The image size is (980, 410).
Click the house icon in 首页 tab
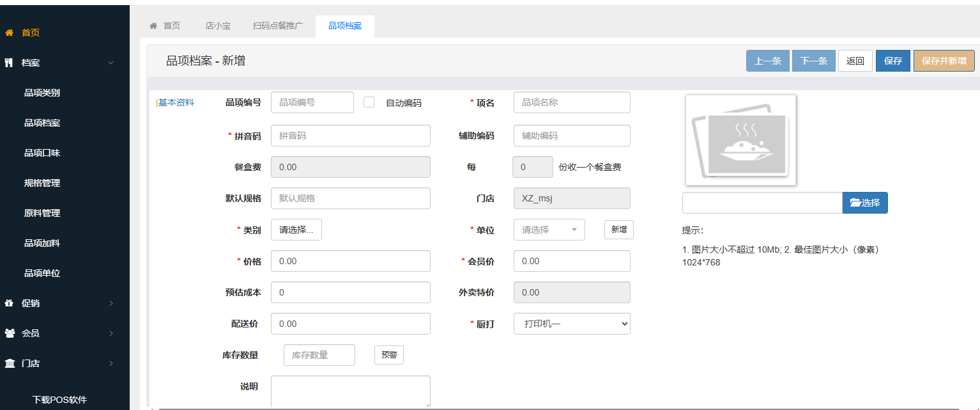coord(153,26)
